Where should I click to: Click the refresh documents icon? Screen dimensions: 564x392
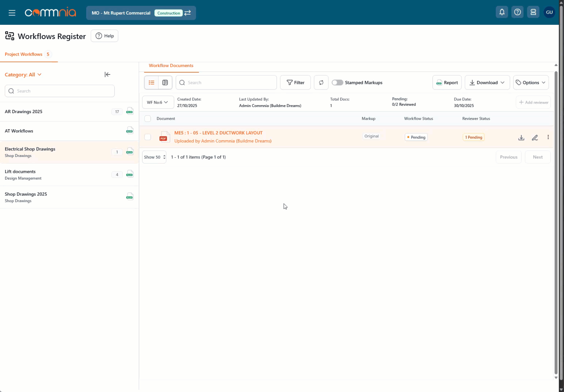point(321,82)
